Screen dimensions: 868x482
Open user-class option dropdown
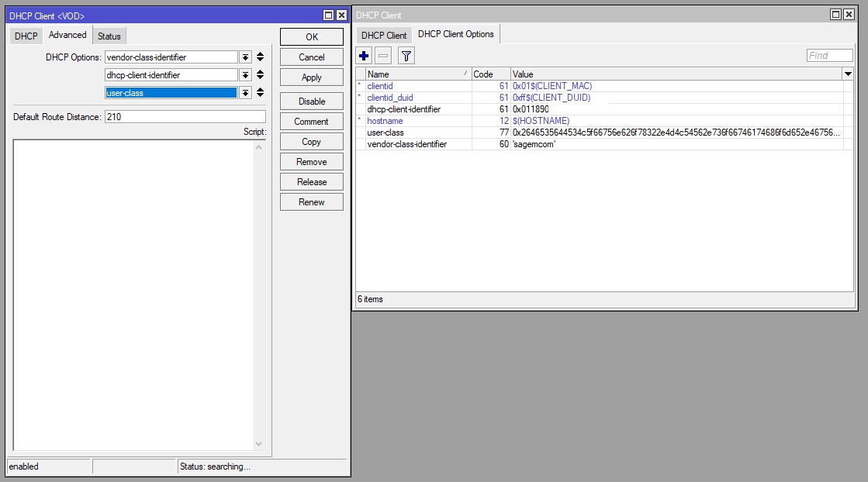click(x=245, y=93)
